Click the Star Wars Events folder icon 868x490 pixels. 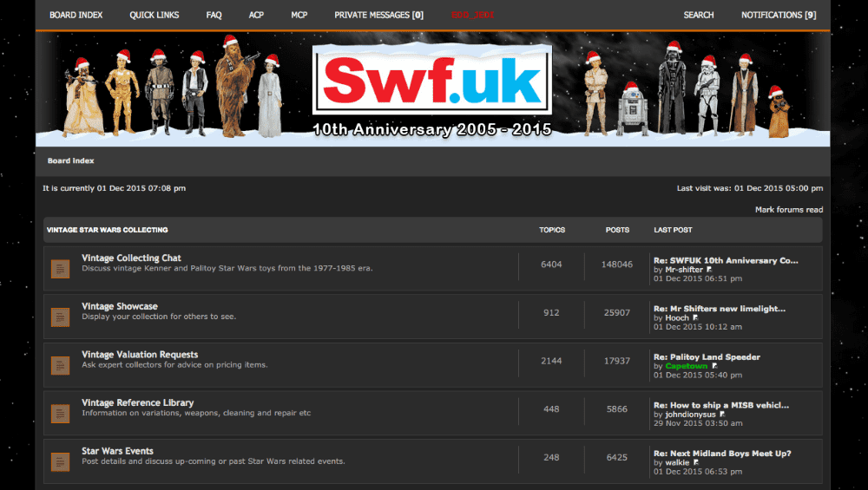click(60, 461)
